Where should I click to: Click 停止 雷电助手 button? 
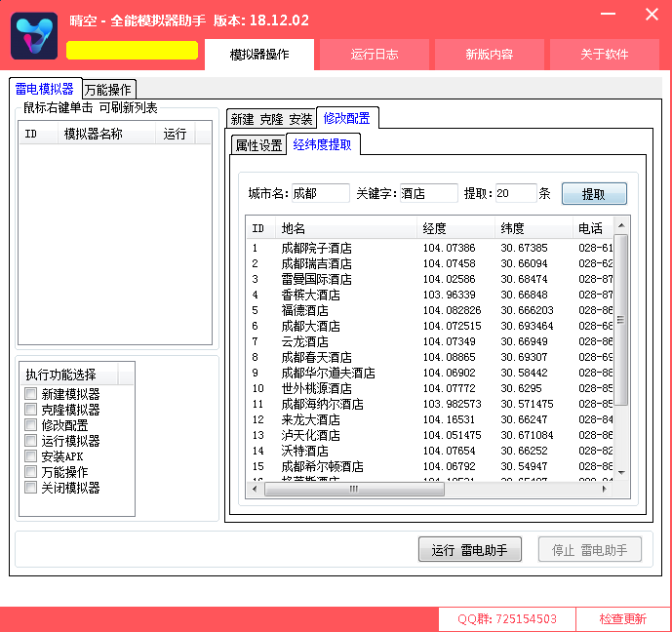point(590,549)
